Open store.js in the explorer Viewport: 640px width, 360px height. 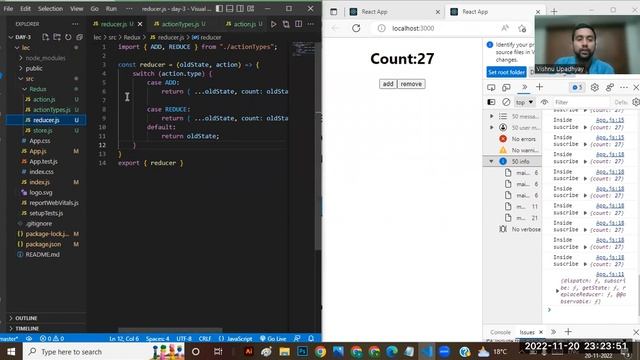[42, 131]
